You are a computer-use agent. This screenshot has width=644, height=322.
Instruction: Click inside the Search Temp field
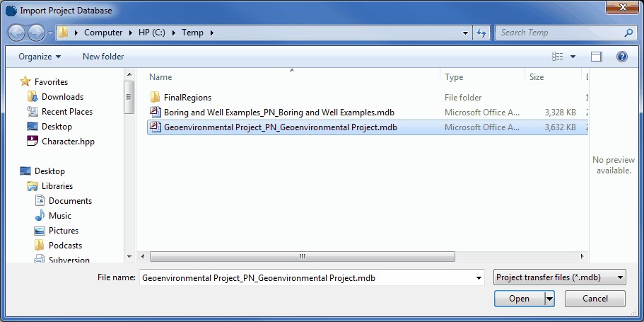(x=558, y=33)
